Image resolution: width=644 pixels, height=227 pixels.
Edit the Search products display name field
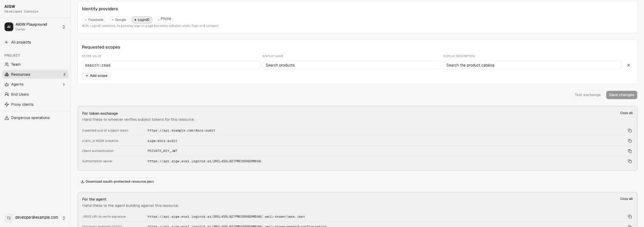point(352,65)
